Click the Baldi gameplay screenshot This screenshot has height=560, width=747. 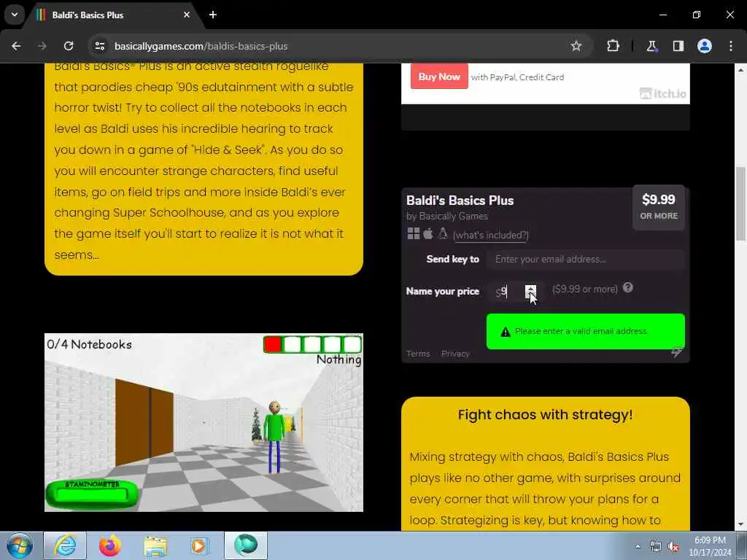[x=204, y=422]
